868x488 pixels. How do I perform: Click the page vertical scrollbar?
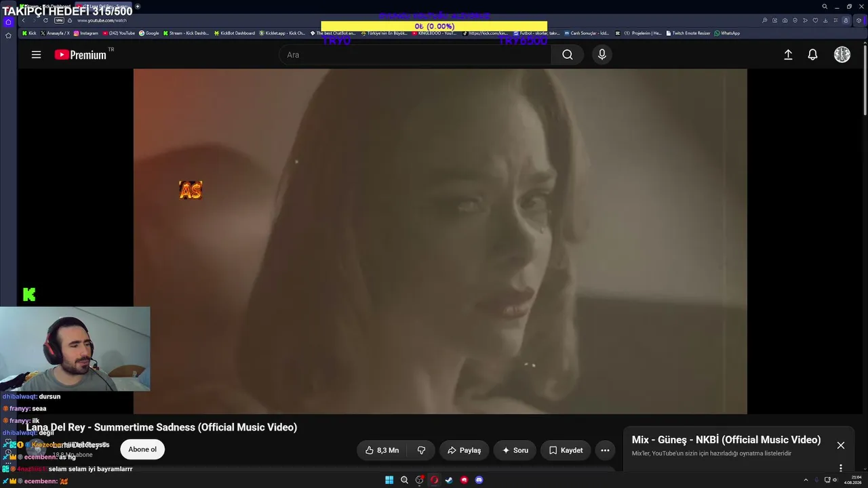click(865, 81)
